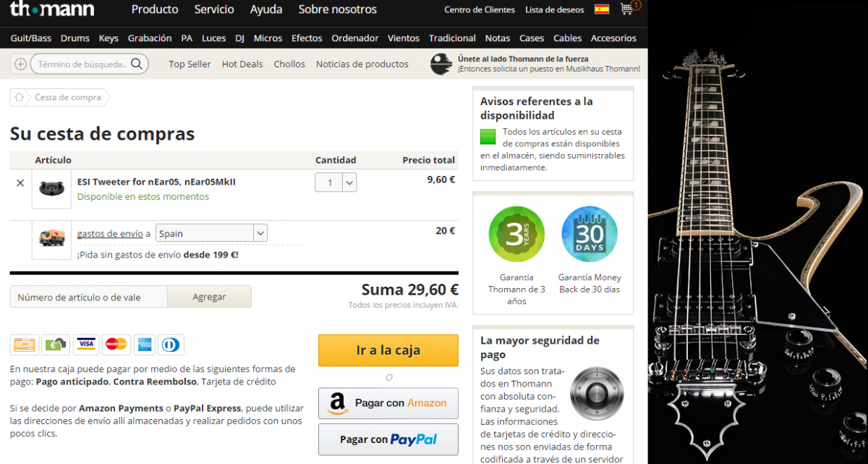Click the cash on delivery payment icon

click(56, 345)
